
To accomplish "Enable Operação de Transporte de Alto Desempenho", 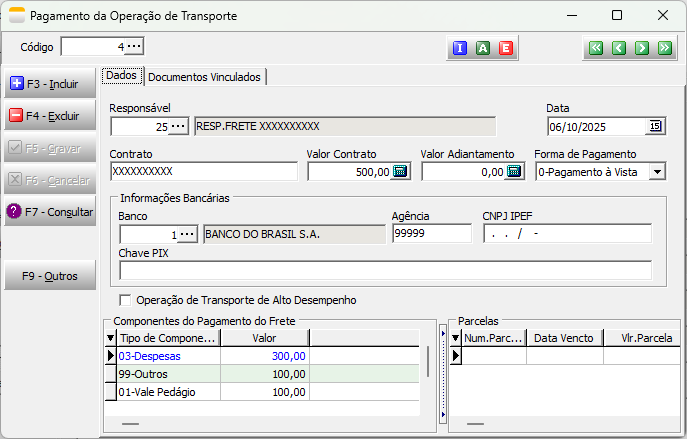I will (126, 300).
